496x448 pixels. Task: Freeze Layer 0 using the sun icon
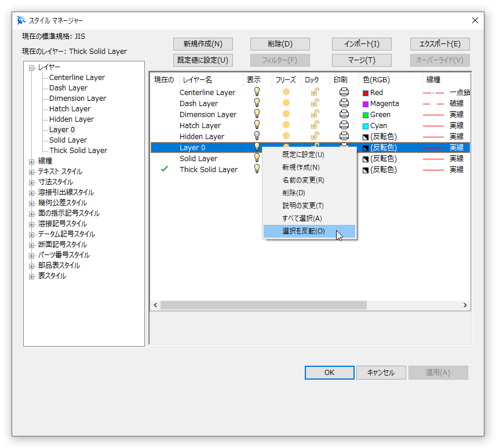coord(286,147)
